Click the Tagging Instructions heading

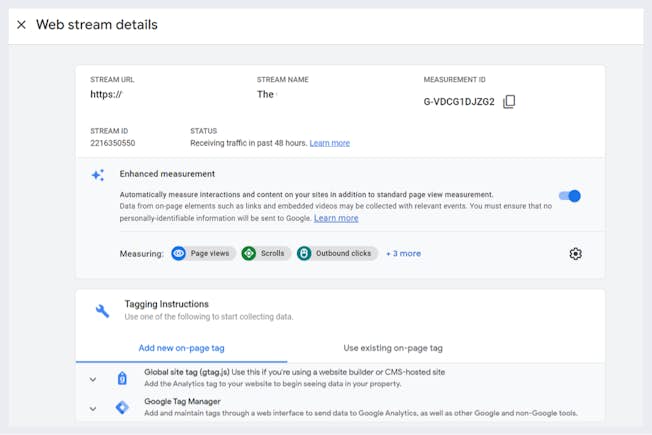tap(166, 304)
